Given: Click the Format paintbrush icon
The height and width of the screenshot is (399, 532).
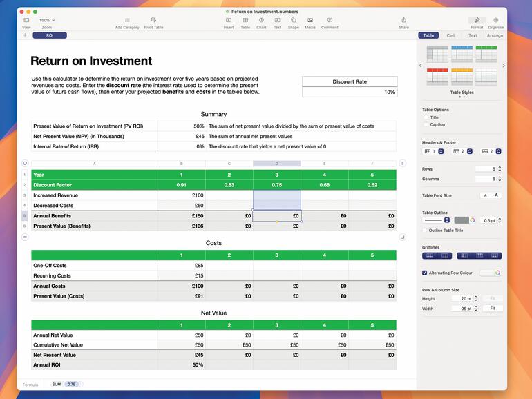Looking at the screenshot, I should point(477,20).
